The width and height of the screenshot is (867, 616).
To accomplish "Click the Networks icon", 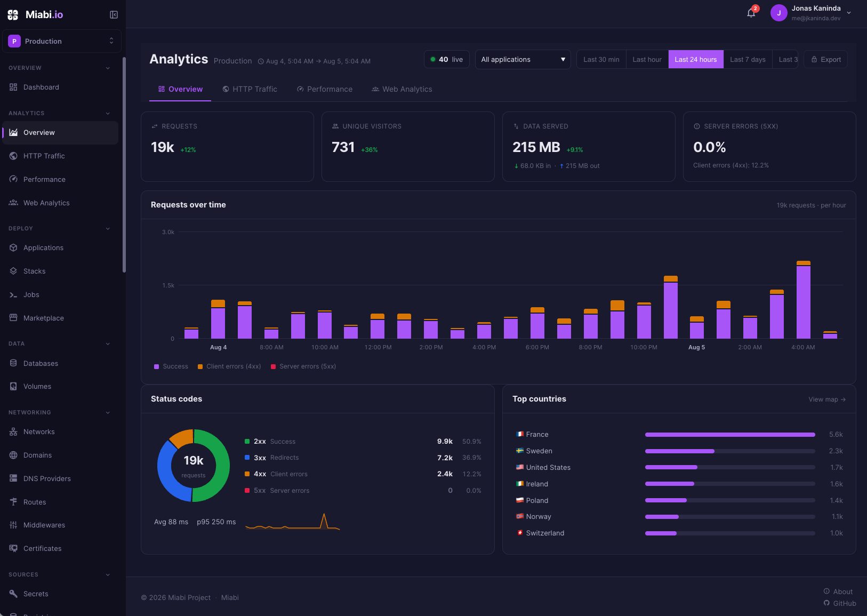I will coord(13,432).
